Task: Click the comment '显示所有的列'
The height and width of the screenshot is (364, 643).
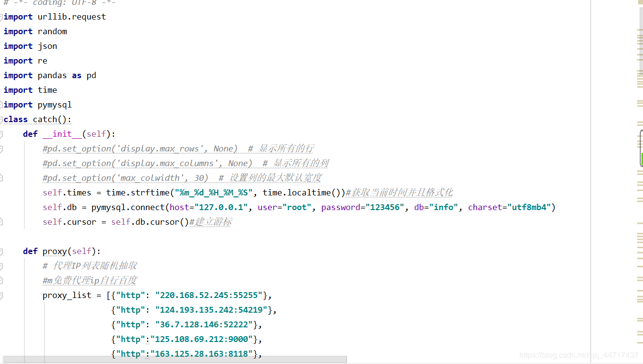Action: click(x=301, y=163)
